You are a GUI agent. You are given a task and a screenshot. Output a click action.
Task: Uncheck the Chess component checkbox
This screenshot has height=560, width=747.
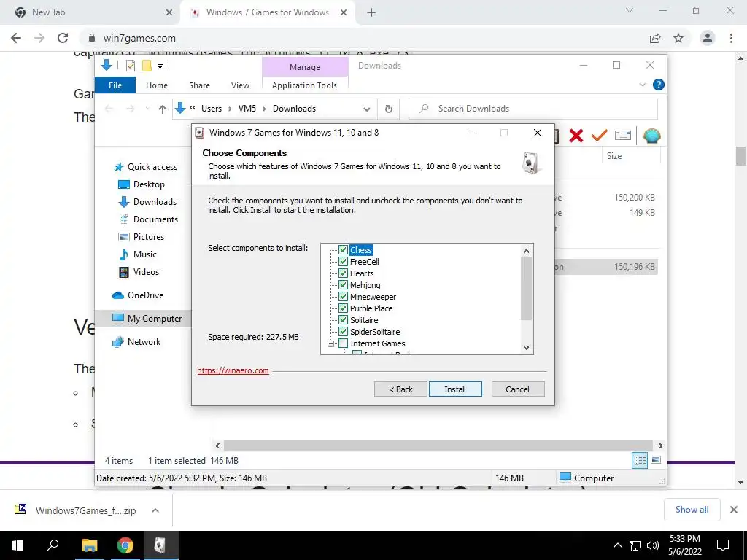coord(343,250)
